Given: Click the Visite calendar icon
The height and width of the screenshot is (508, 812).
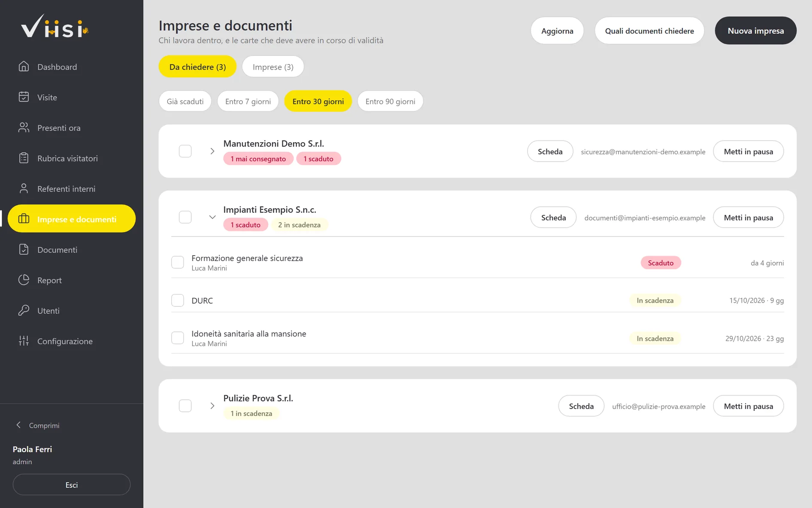Looking at the screenshot, I should [24, 97].
